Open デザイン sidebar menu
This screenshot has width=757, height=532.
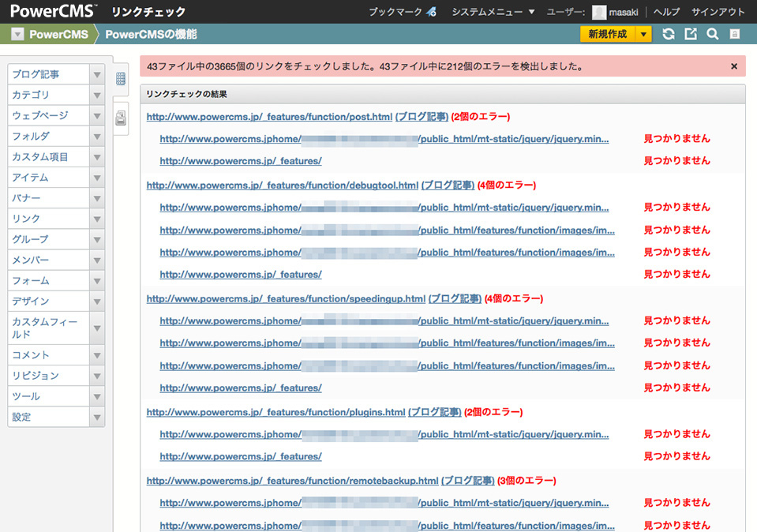coord(49,302)
